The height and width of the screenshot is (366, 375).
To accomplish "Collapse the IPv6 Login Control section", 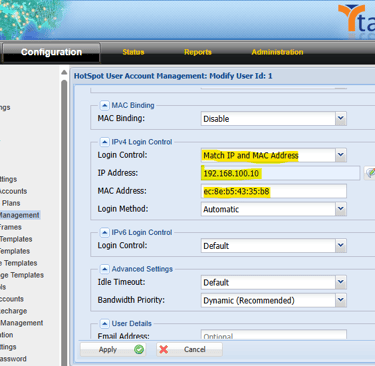I will tap(104, 232).
